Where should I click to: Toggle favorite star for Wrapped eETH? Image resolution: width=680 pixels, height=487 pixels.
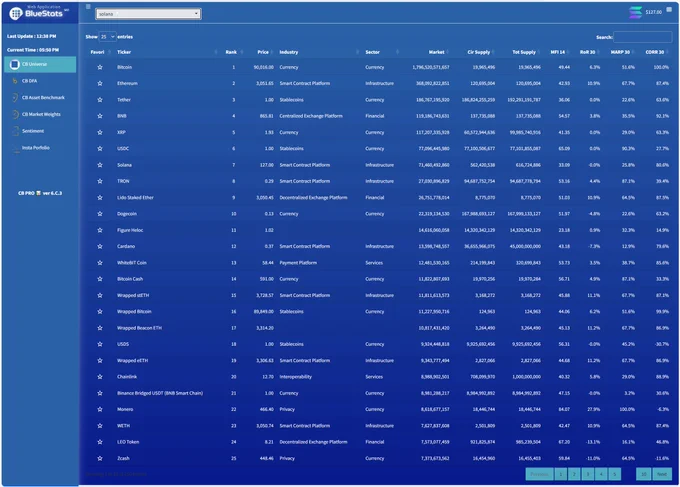point(100,360)
